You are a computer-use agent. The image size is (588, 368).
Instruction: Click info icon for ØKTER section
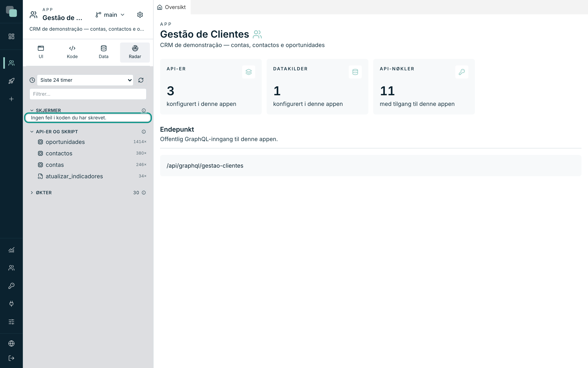click(144, 193)
